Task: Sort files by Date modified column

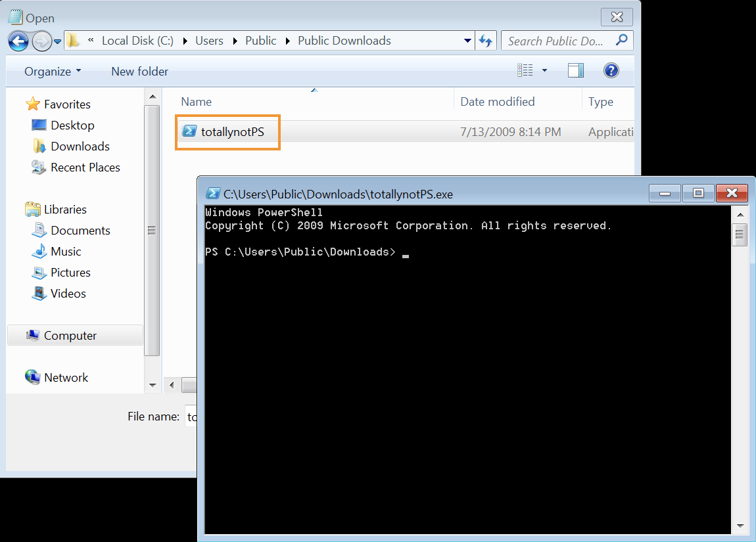Action: [497, 102]
